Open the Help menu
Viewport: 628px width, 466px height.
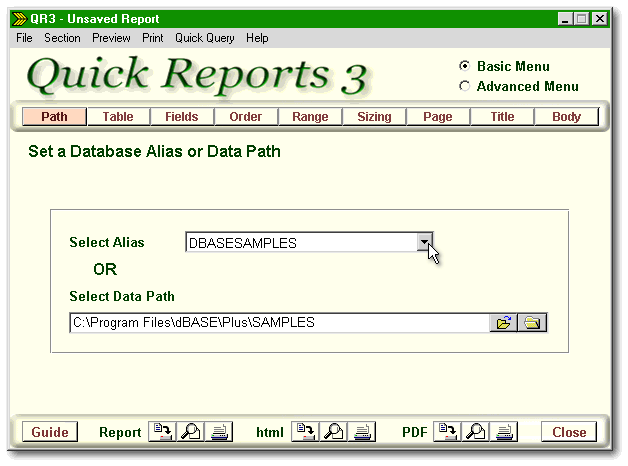coord(257,38)
